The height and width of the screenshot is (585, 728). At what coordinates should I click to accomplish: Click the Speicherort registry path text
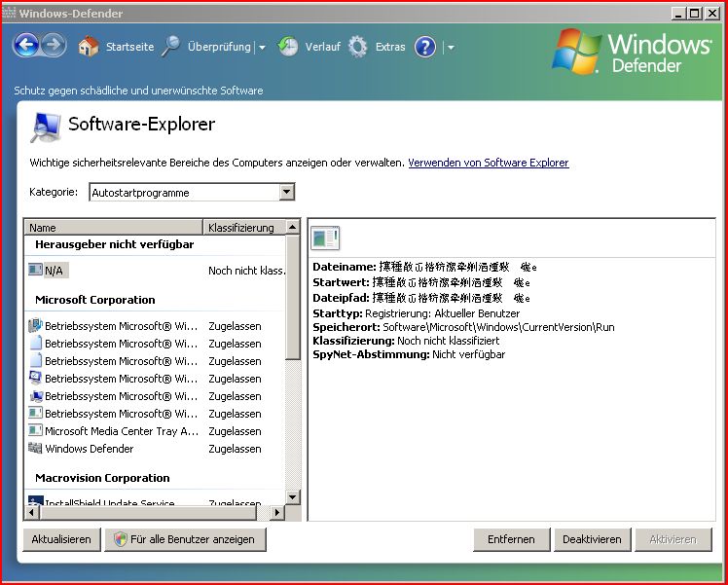[498, 327]
